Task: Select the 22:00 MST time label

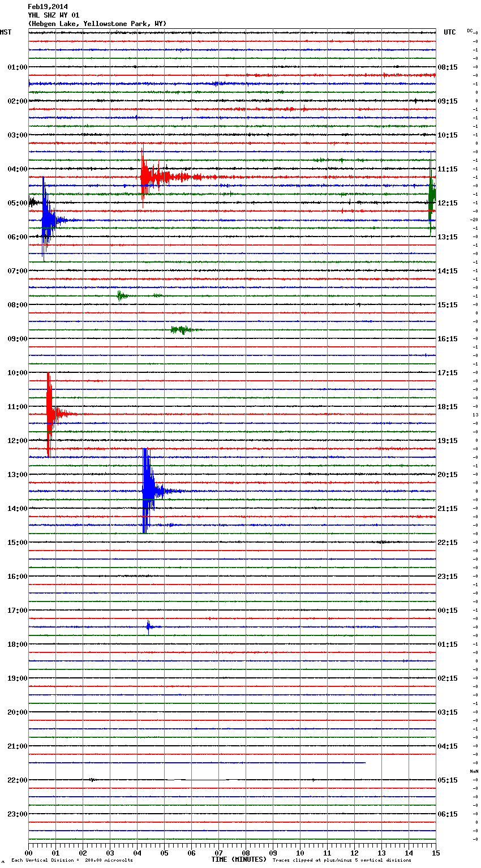Action: pos(17,780)
